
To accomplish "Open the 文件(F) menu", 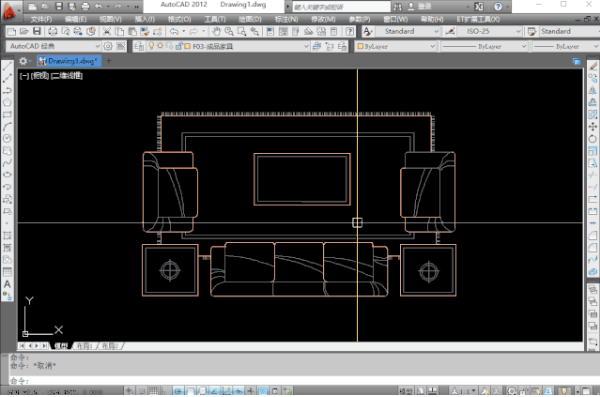I will click(x=41, y=19).
